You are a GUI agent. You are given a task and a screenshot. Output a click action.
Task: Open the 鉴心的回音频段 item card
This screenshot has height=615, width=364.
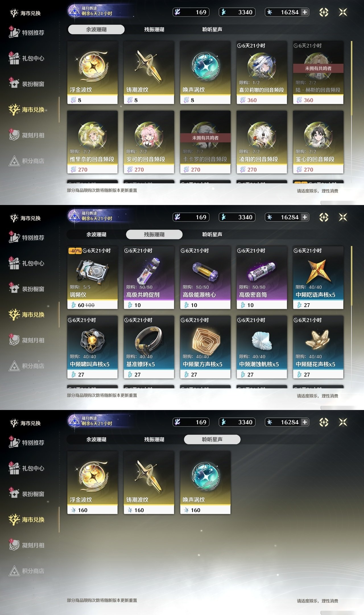click(318, 142)
